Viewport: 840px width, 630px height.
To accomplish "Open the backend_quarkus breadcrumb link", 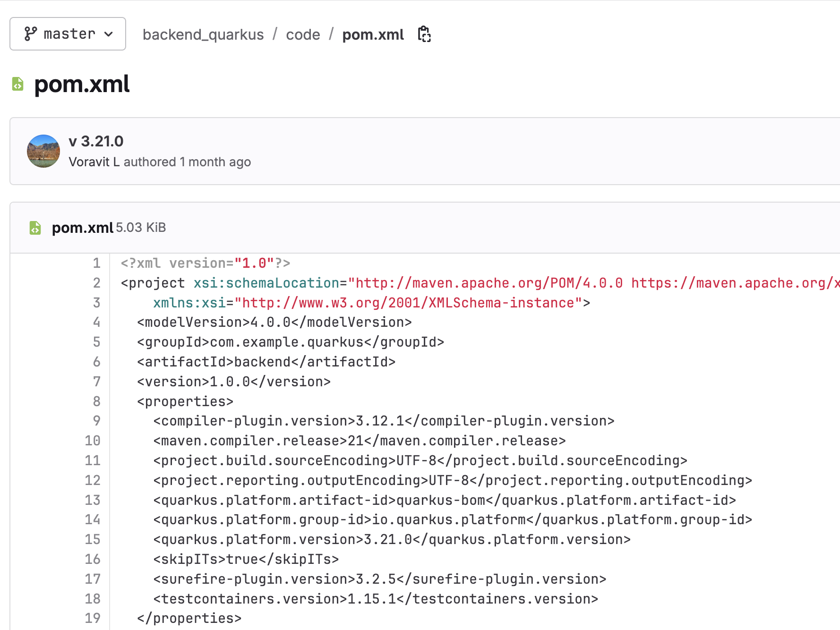I will [x=203, y=34].
